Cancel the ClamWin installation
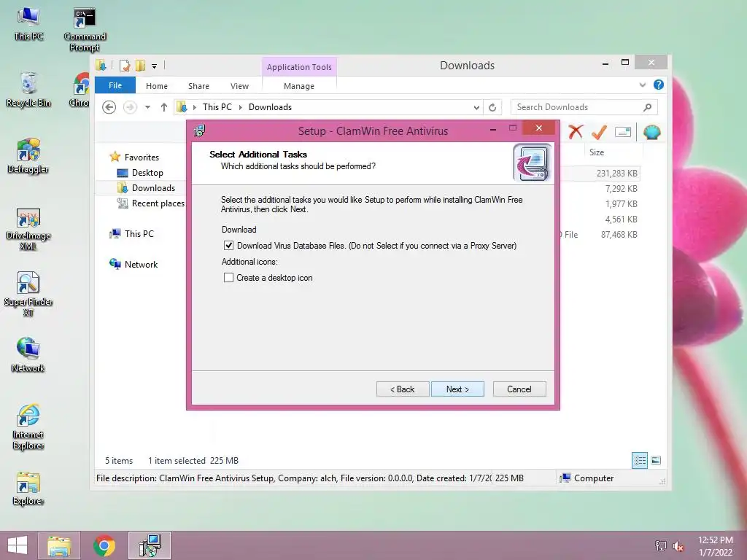This screenshot has height=560, width=747. click(x=519, y=389)
